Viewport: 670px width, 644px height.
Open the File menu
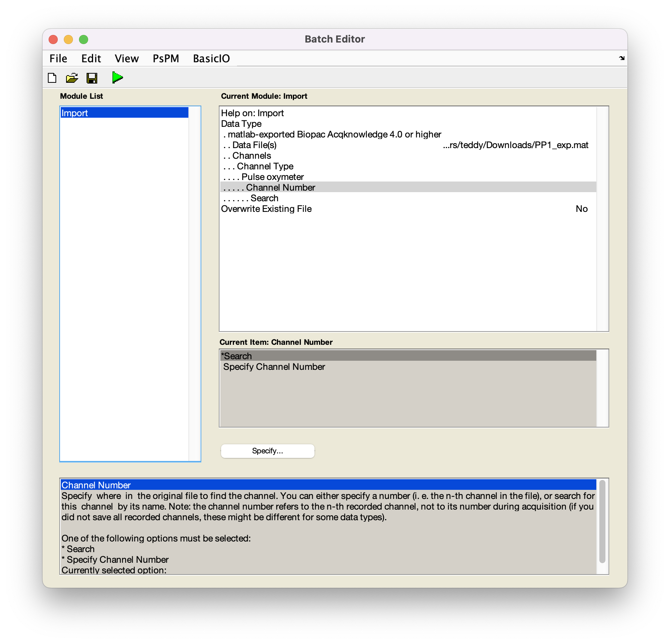point(58,58)
